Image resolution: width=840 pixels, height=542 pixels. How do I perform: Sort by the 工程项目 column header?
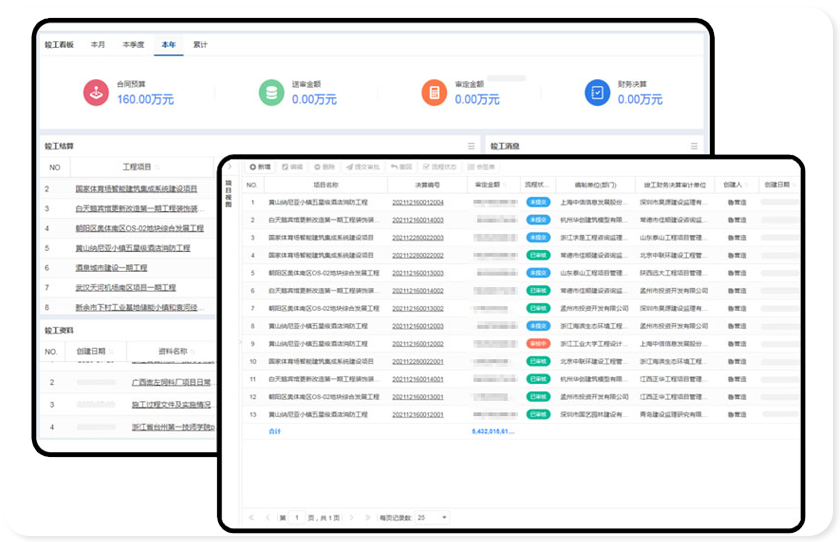(x=137, y=166)
